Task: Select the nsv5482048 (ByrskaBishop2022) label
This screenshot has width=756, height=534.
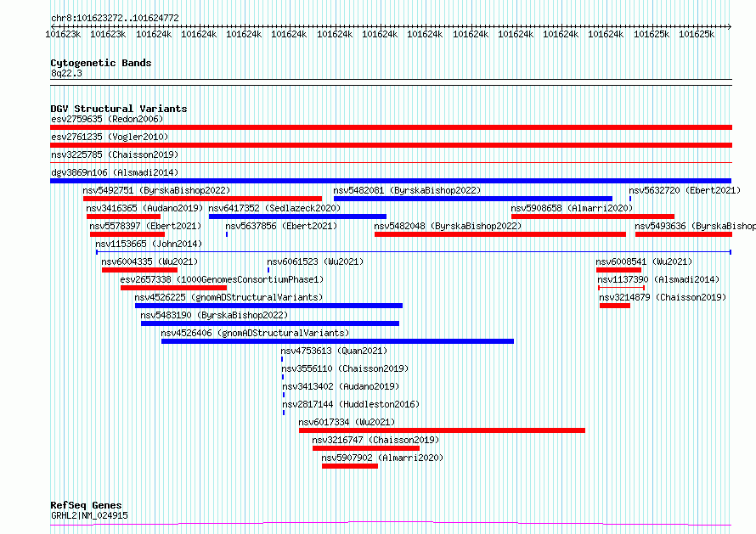Action: tap(448, 226)
